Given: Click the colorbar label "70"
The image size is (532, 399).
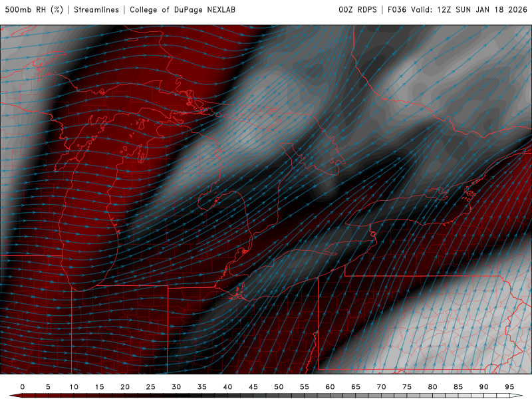Looking at the screenshot, I should point(381,387).
